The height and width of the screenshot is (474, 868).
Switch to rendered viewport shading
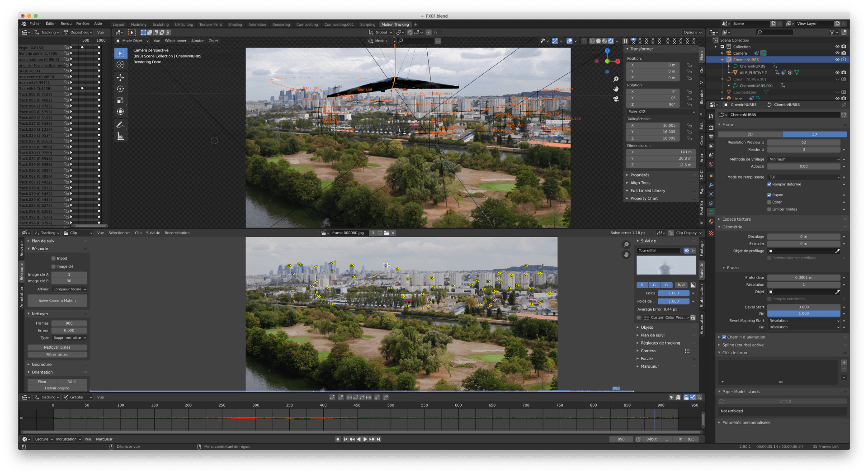pos(611,41)
